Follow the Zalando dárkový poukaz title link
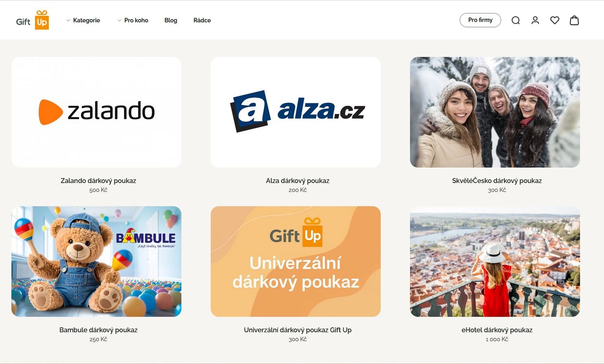 (x=98, y=181)
